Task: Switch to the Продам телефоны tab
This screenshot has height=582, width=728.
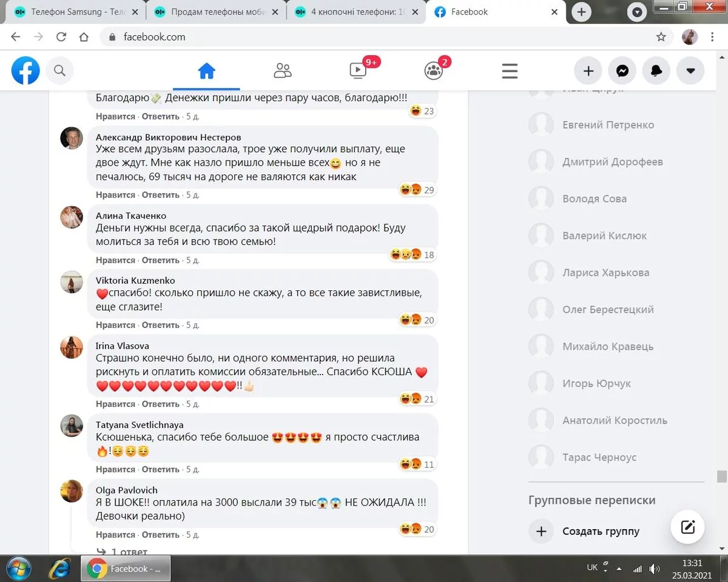Action: pyautogui.click(x=216, y=12)
